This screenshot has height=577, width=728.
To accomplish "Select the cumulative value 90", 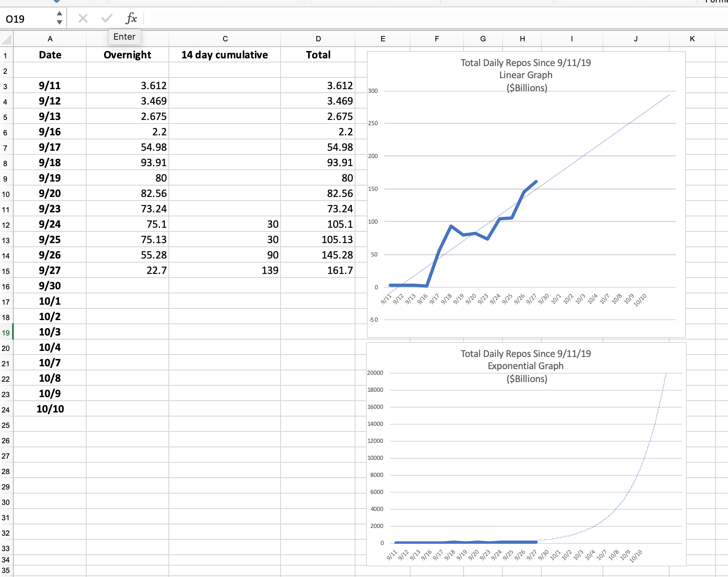I will tap(225, 255).
